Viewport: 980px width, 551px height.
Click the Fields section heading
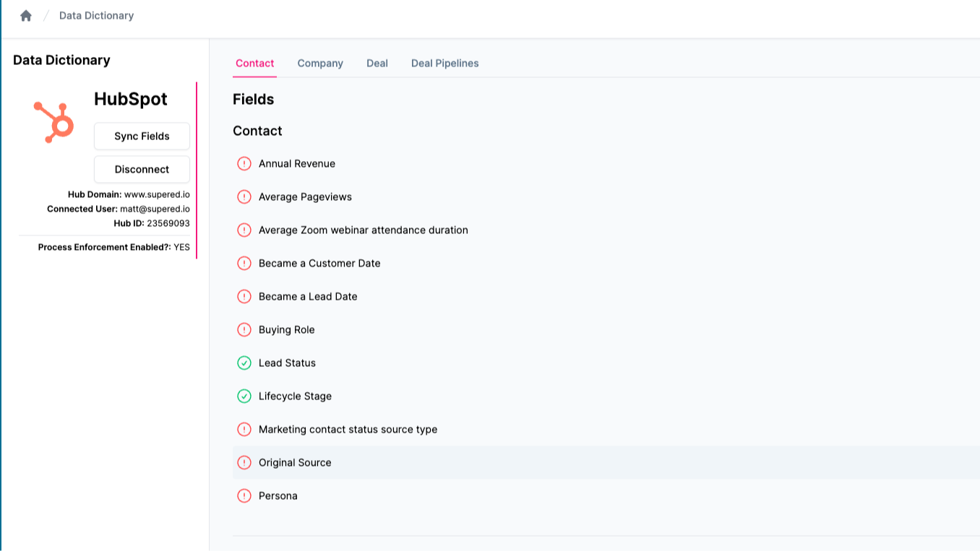[254, 100]
